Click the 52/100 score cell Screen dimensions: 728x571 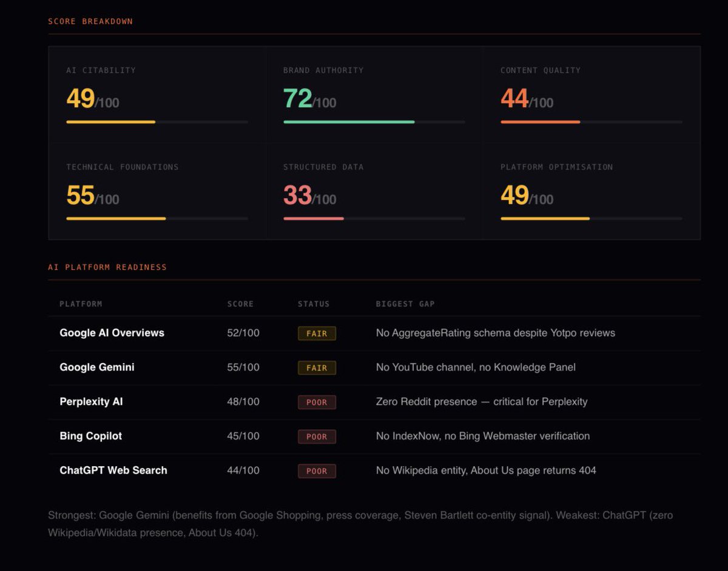coord(243,333)
